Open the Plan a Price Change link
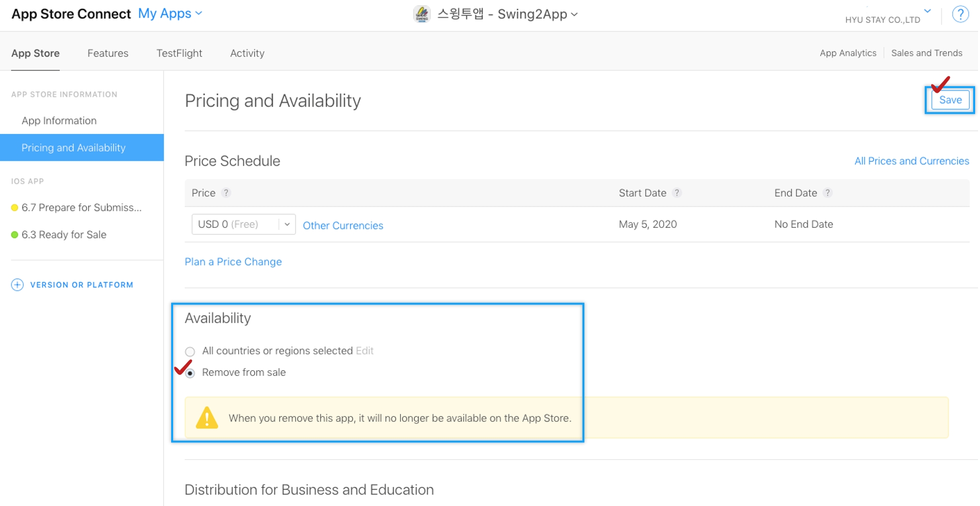Image resolution: width=980 pixels, height=506 pixels. [x=233, y=262]
